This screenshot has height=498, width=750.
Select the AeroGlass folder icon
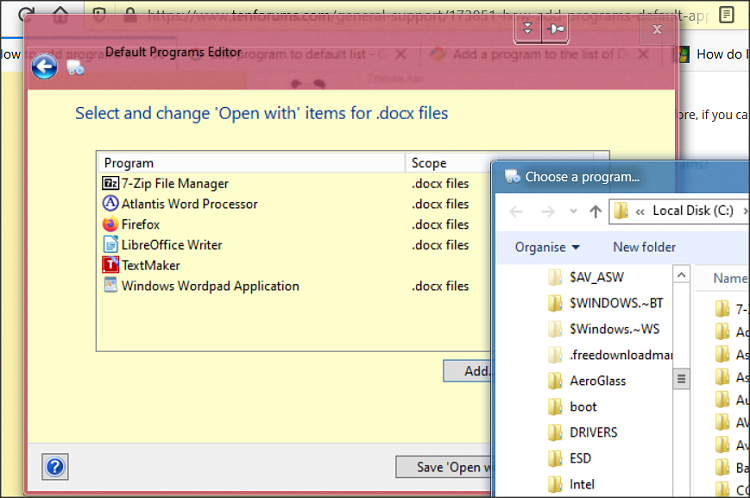[555, 381]
